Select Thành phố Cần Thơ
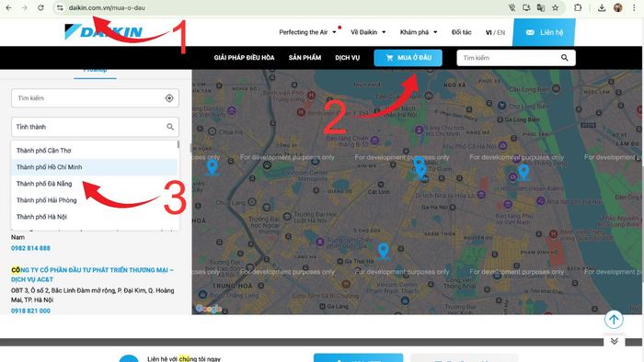The image size is (644, 362). click(94, 151)
